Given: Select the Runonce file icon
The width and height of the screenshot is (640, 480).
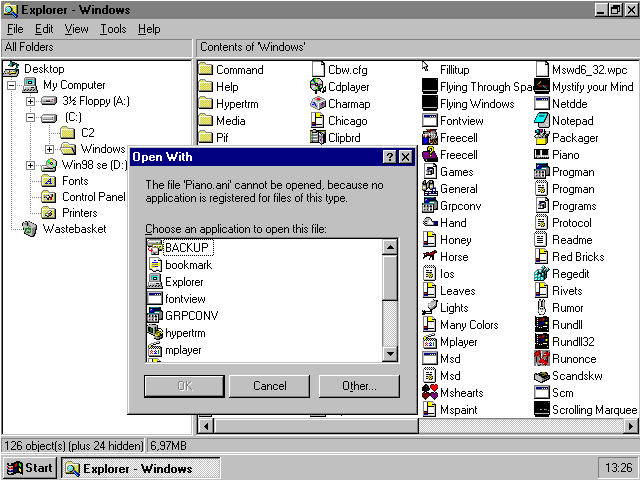Looking at the screenshot, I should tap(542, 359).
